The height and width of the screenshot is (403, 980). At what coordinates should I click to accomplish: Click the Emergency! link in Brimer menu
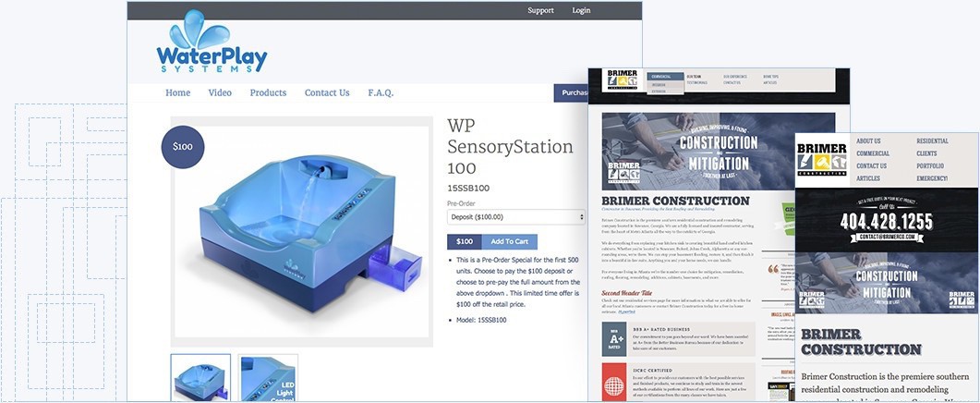[932, 178]
